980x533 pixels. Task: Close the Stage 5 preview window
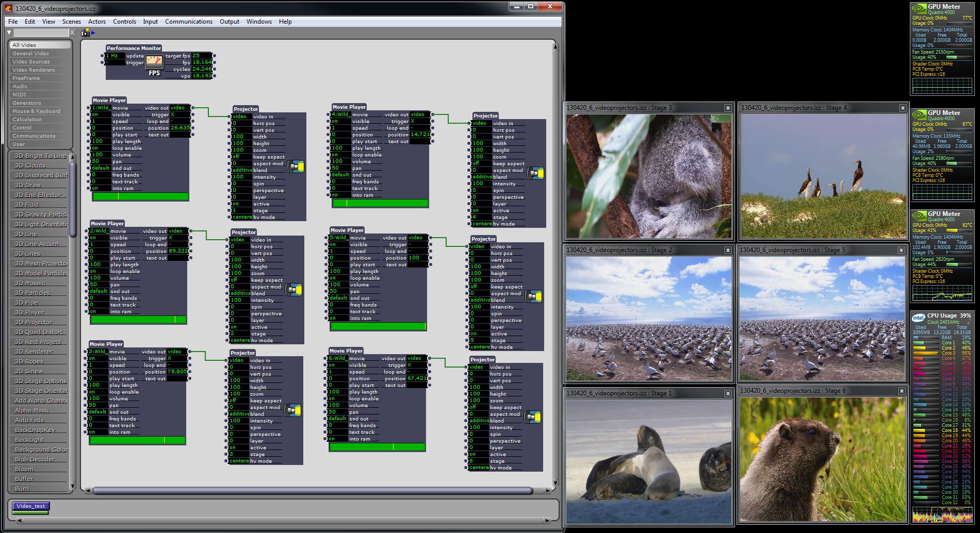pos(901,251)
